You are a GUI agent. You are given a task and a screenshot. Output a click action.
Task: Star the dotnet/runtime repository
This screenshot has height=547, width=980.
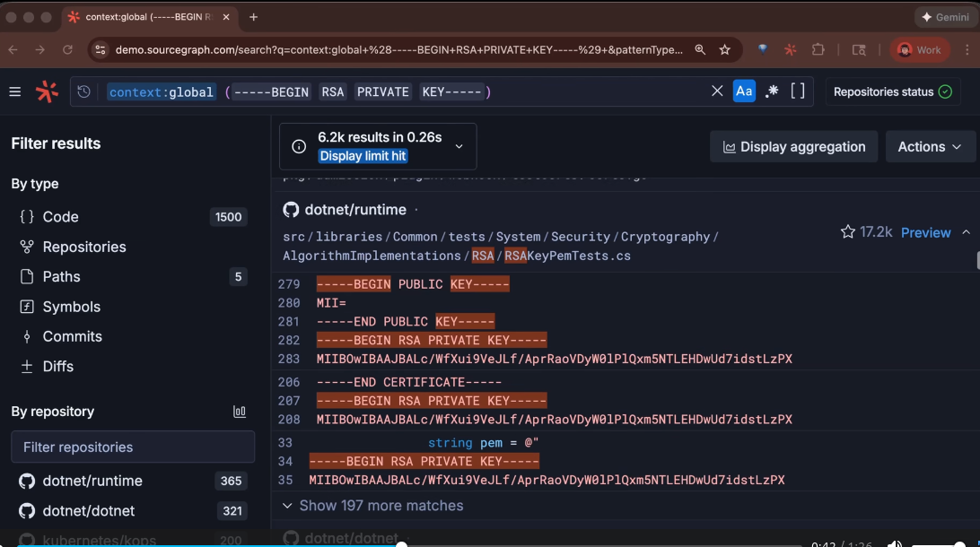point(847,231)
